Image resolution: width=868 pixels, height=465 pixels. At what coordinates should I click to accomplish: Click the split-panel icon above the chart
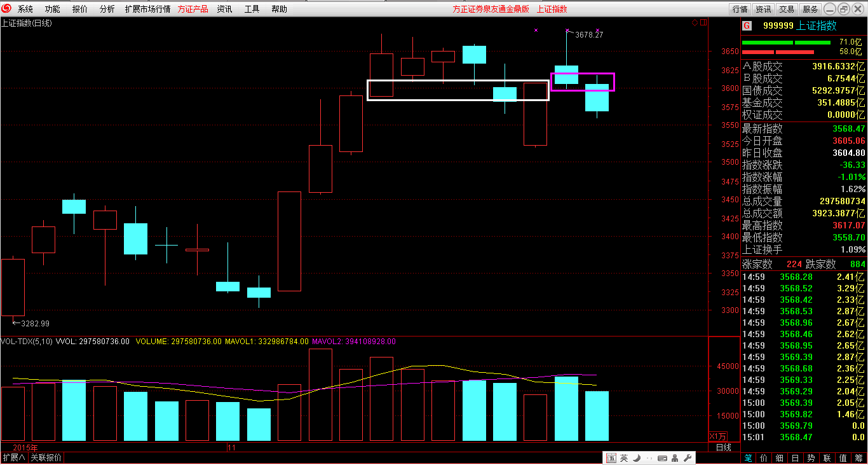703,23
